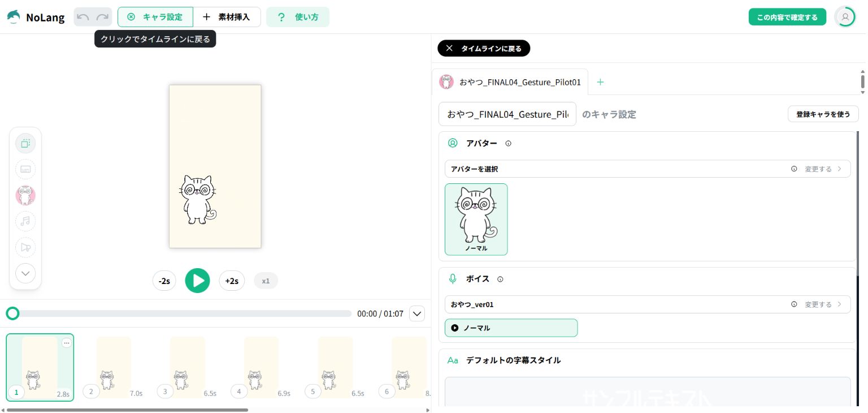The width and height of the screenshot is (868, 413).
Task: Open the 使い方 help button
Action: point(298,17)
